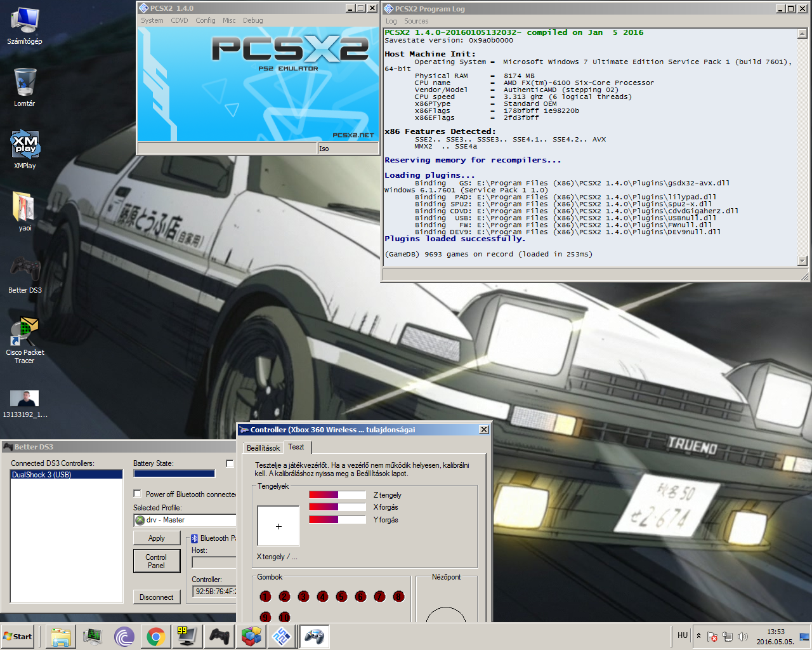Click the X forgás axis bar
The height and width of the screenshot is (650, 812).
pos(337,507)
